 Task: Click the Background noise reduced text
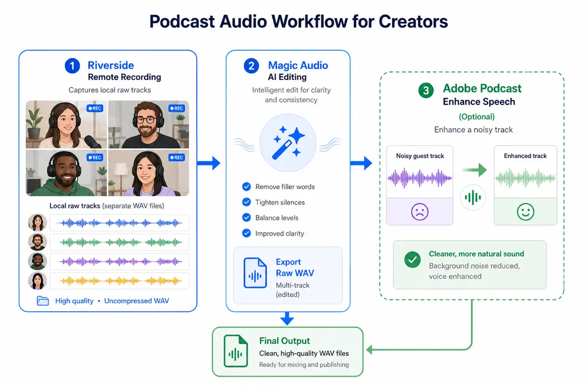pos(474,271)
